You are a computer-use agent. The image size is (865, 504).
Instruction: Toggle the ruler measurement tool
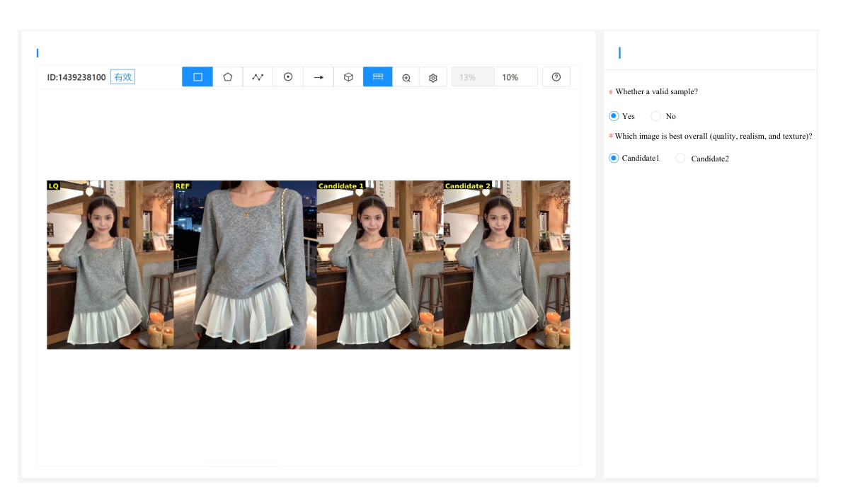pyautogui.click(x=378, y=77)
